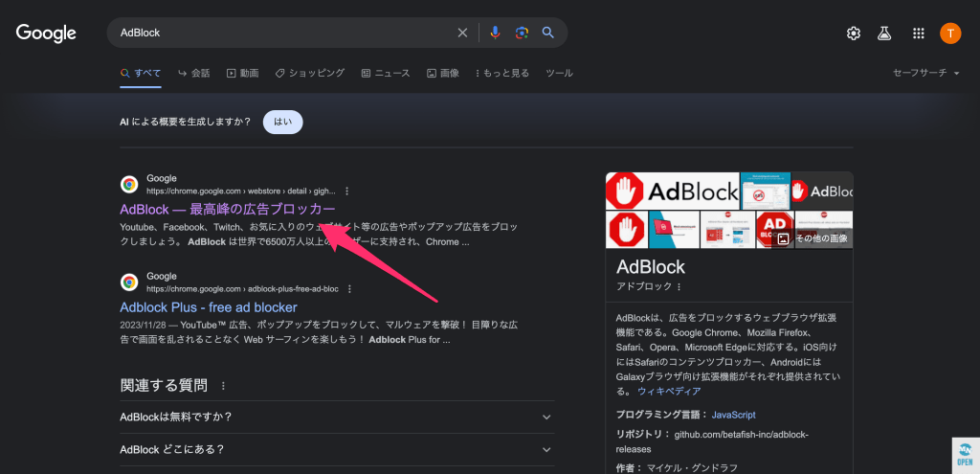Open options menu for first AdBlock result
The height and width of the screenshot is (474, 980).
tap(347, 191)
